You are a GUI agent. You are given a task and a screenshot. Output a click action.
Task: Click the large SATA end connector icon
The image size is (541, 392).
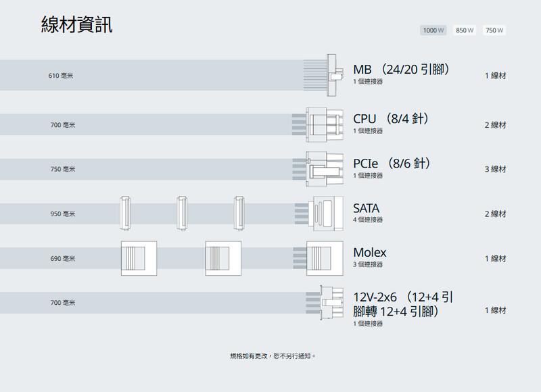pyautogui.click(x=319, y=214)
